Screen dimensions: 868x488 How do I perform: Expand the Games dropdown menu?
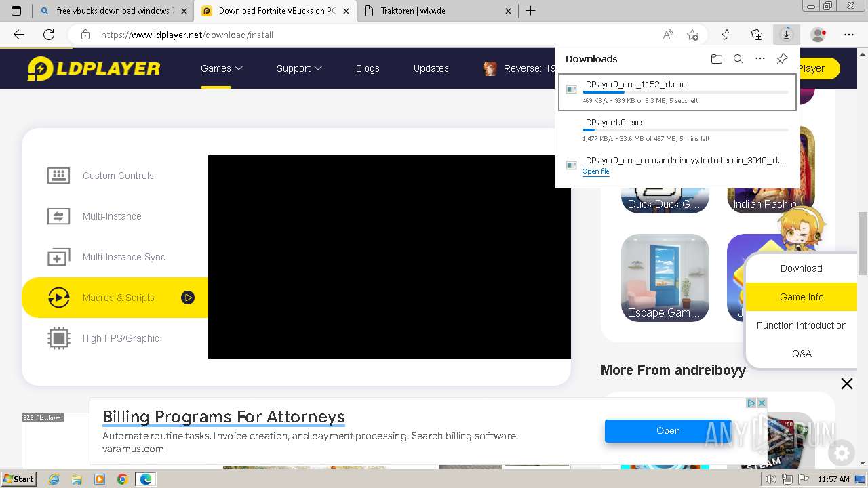point(222,68)
